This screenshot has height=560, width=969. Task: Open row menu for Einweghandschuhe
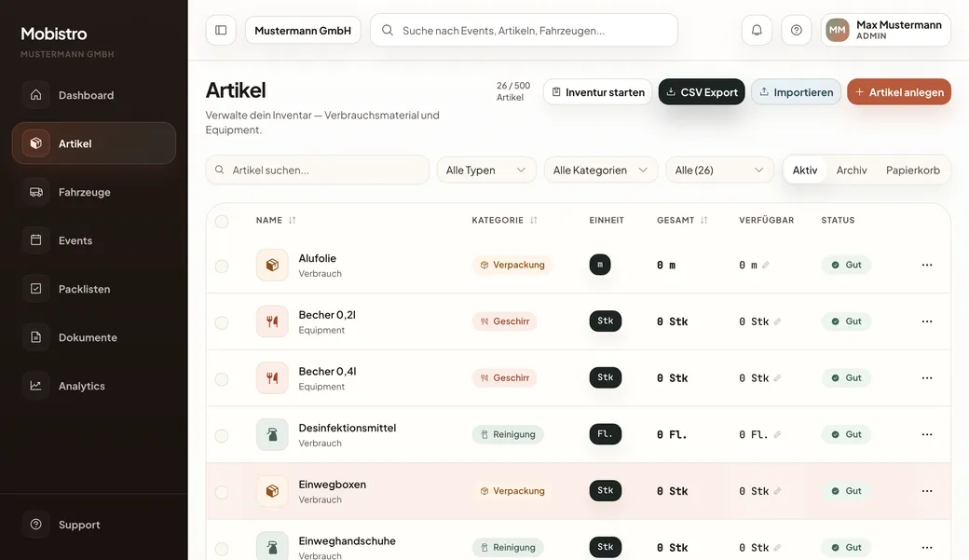[x=926, y=548]
